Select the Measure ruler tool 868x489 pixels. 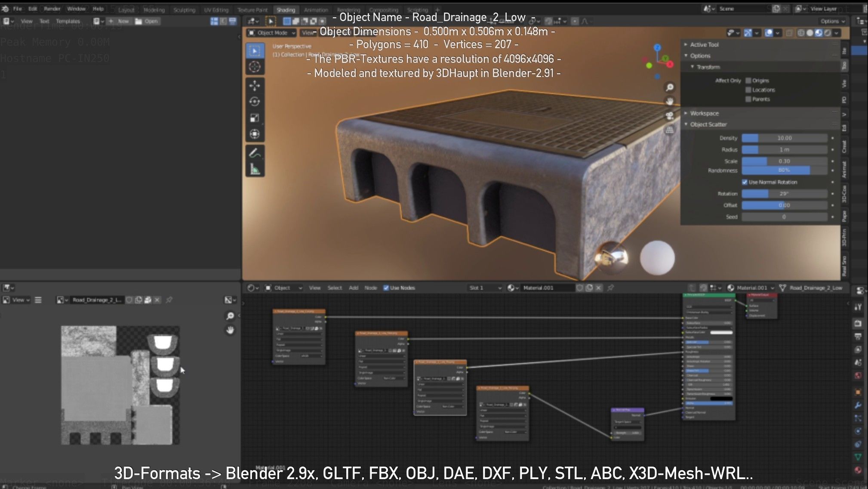tap(255, 169)
